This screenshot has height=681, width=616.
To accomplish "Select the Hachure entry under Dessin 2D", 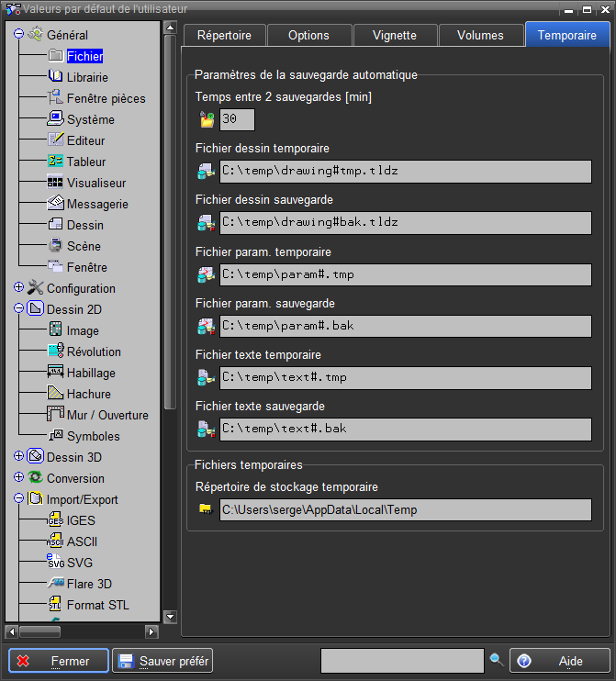I will coord(88,394).
